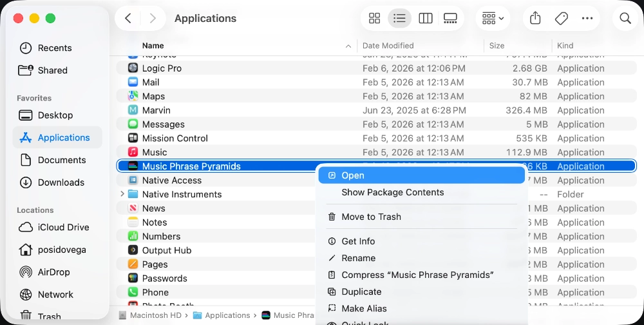Sort by the Name column header
Viewport: 644px width, 325px height.
(153, 46)
